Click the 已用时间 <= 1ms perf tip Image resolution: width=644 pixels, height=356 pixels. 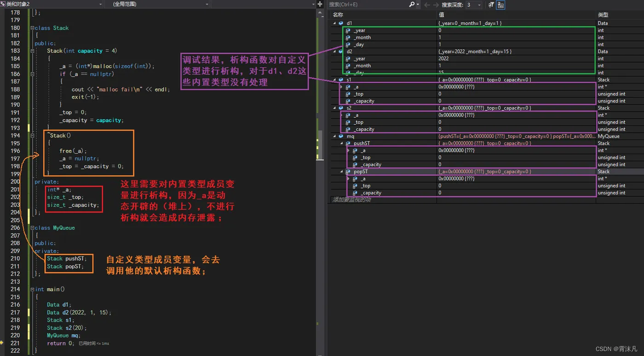click(x=94, y=343)
